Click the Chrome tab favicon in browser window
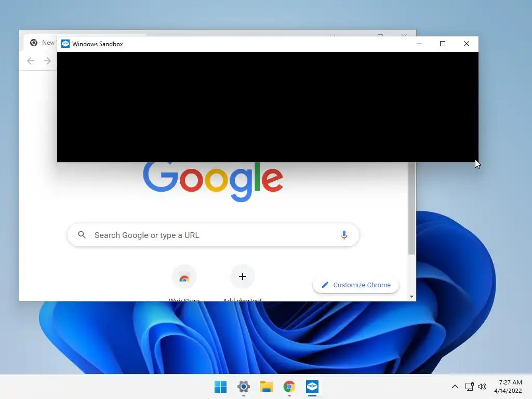 pyautogui.click(x=34, y=43)
